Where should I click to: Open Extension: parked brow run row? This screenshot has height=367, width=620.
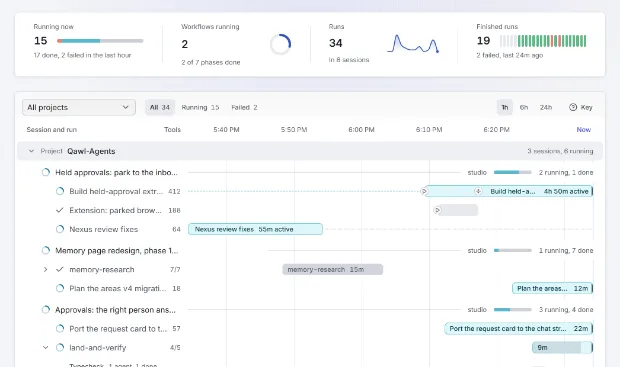click(x=115, y=210)
